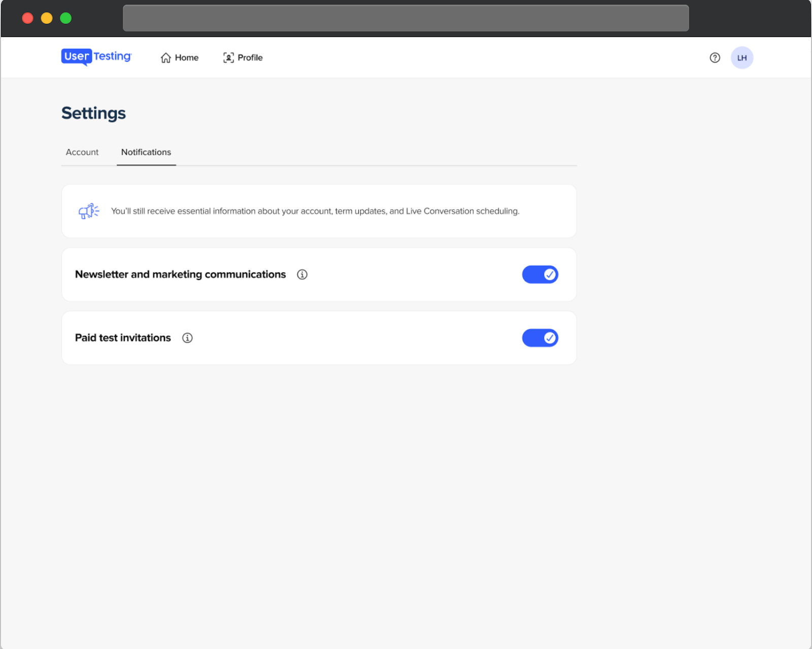The width and height of the screenshot is (812, 649).
Task: Click the Profile person-frame icon
Action: 228,58
